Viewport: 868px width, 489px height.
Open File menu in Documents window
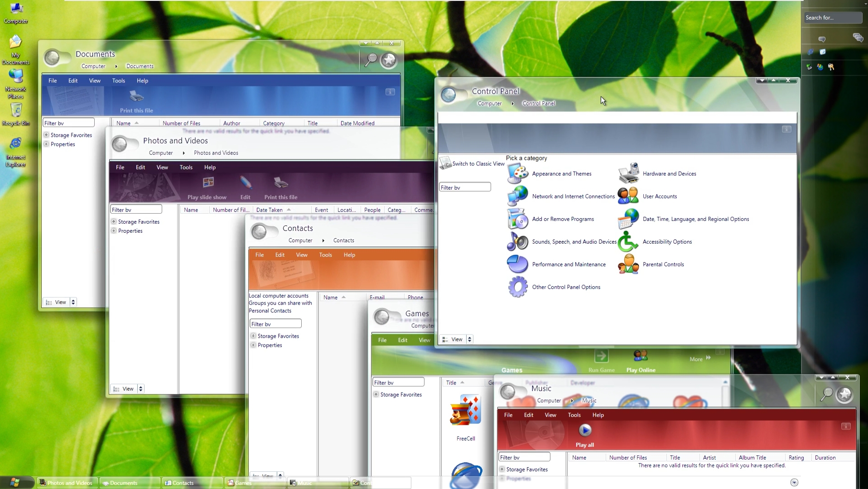click(x=53, y=81)
